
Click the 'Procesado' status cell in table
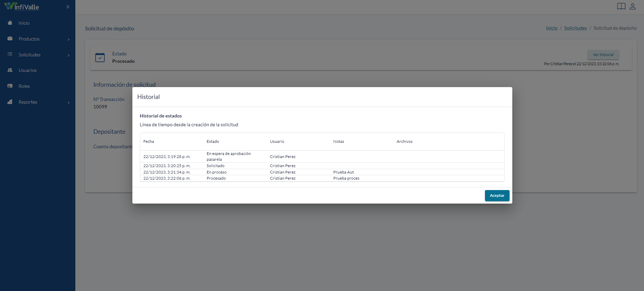[x=216, y=178]
